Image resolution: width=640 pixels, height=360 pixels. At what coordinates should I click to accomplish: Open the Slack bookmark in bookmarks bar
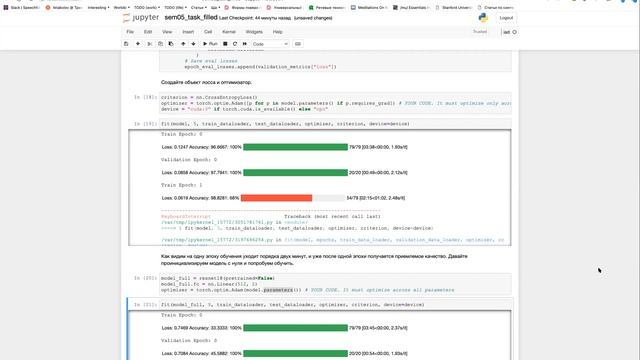pos(21,7)
